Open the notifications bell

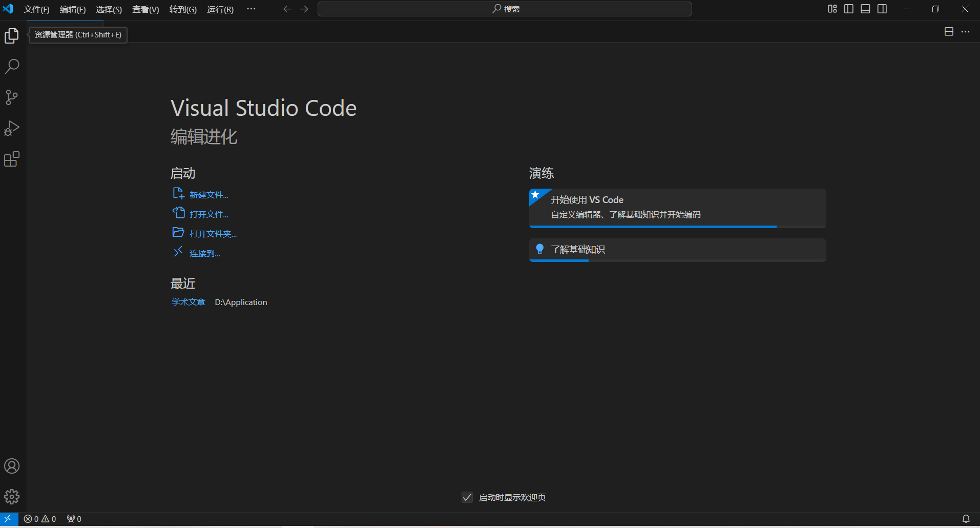[966, 519]
